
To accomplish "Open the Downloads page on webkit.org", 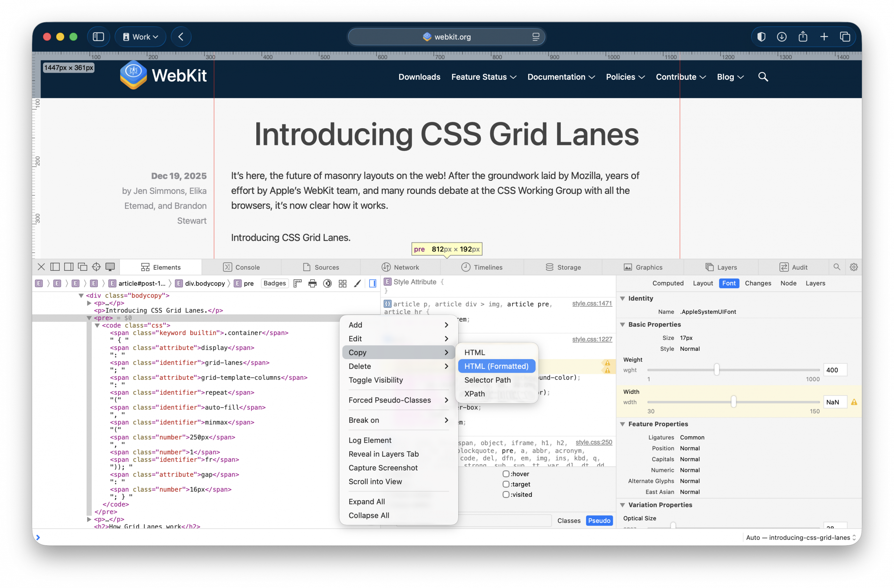I will [x=419, y=77].
